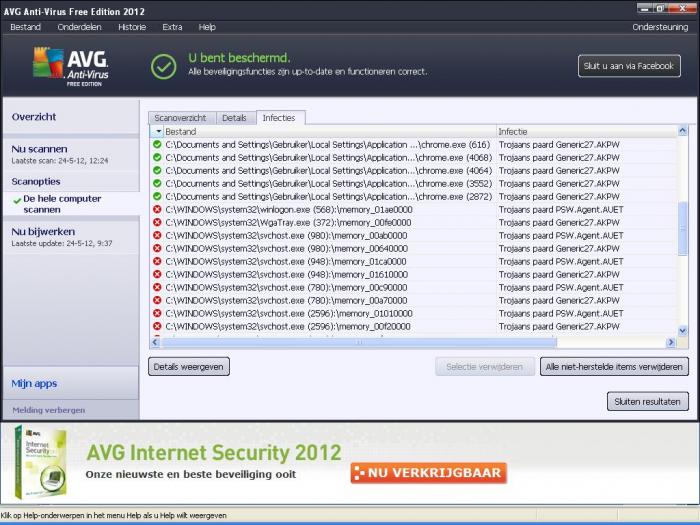Click red icon for svchost memory_01ca0000 row
The width and height of the screenshot is (700, 525).
(157, 261)
